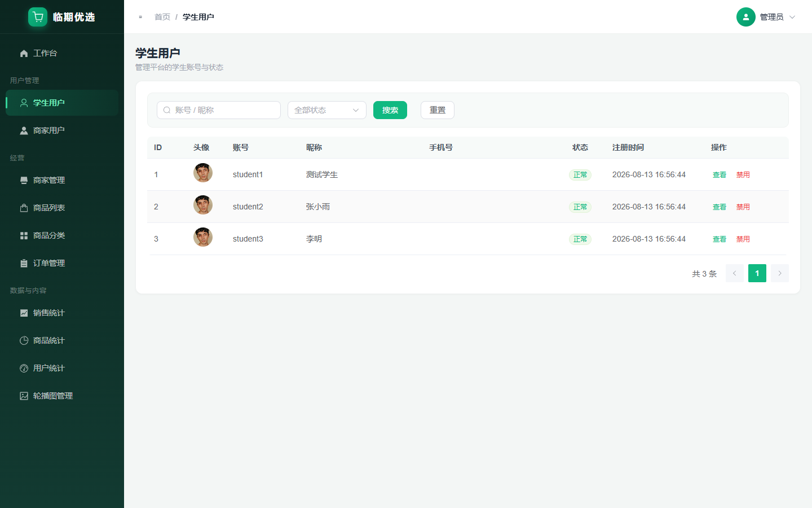Click the shopping cart logo icon
812x508 pixels.
coord(38,17)
